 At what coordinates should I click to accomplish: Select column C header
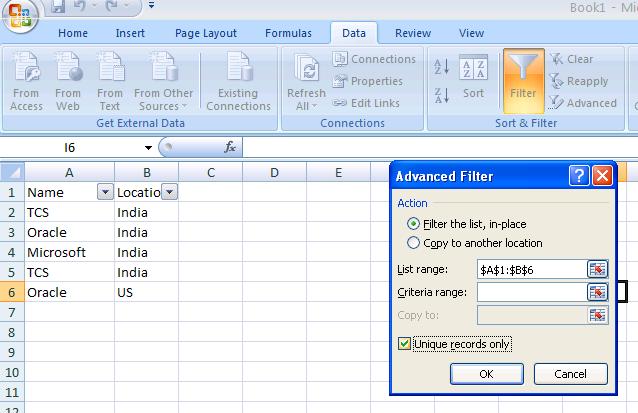[x=210, y=173]
